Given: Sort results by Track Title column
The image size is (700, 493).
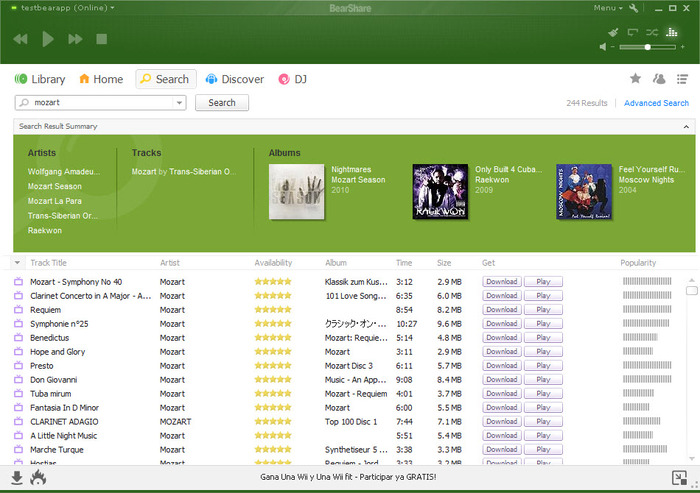Looking at the screenshot, I should pos(48,263).
